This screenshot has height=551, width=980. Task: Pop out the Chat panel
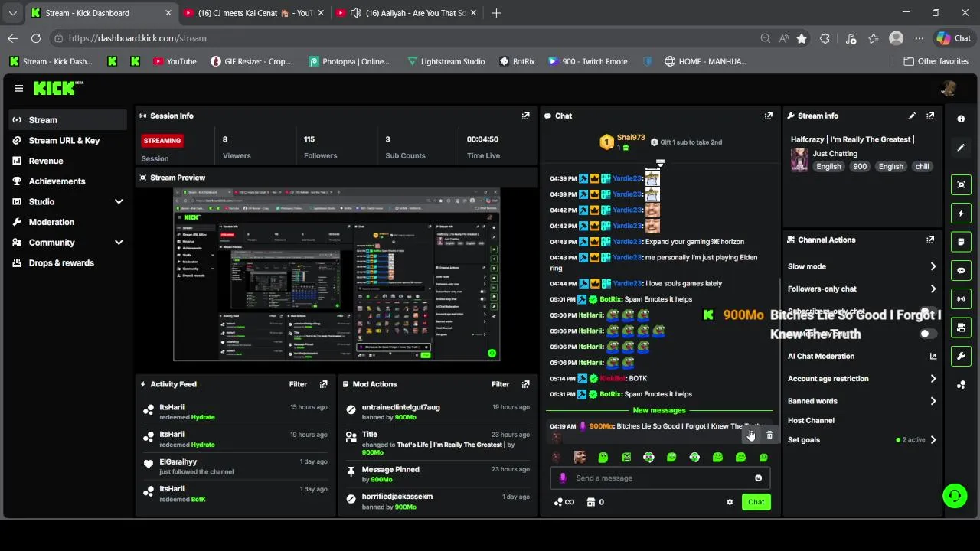[768, 116]
